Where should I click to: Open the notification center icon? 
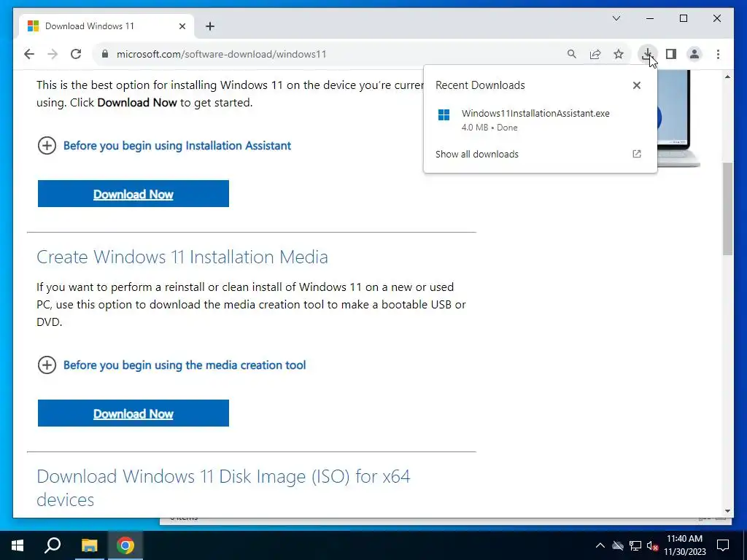click(723, 545)
